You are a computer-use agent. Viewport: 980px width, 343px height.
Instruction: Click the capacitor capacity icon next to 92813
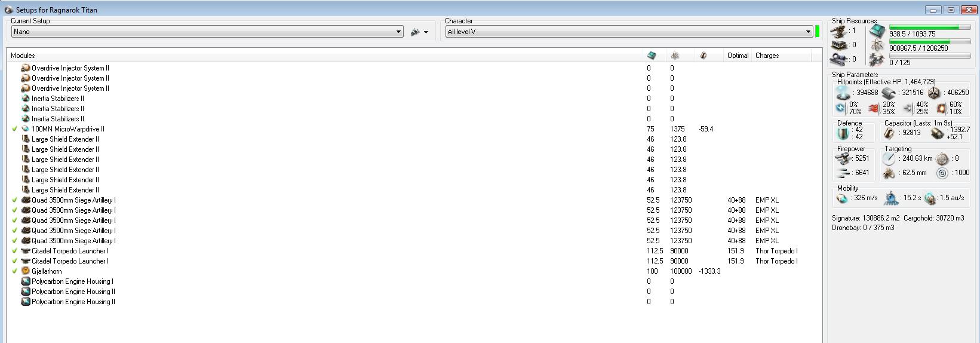click(x=889, y=133)
